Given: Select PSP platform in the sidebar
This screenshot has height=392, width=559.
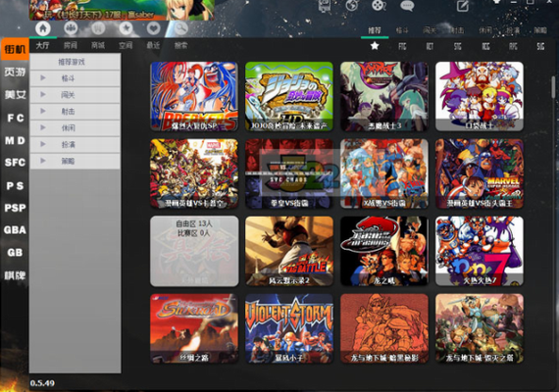Looking at the screenshot, I should [x=15, y=208].
